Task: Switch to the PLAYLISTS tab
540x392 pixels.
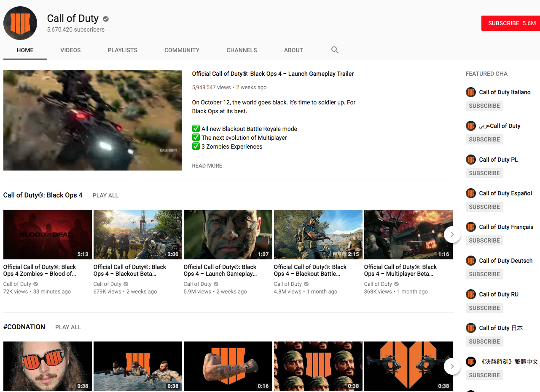Action: tap(123, 50)
